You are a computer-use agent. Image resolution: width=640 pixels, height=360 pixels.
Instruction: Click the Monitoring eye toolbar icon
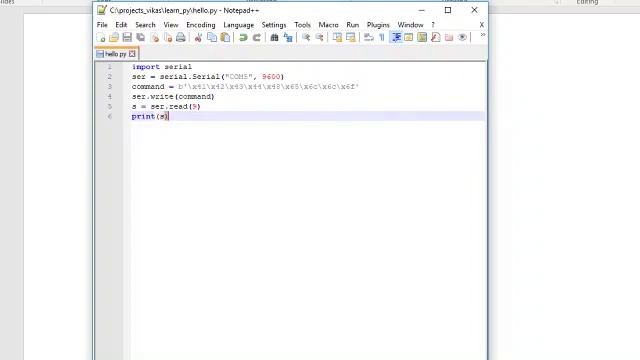click(462, 38)
